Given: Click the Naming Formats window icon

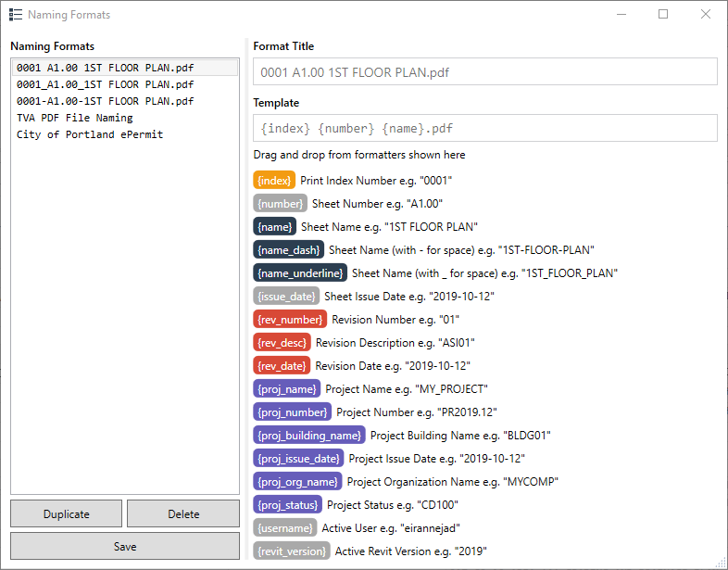Looking at the screenshot, I should point(16,15).
